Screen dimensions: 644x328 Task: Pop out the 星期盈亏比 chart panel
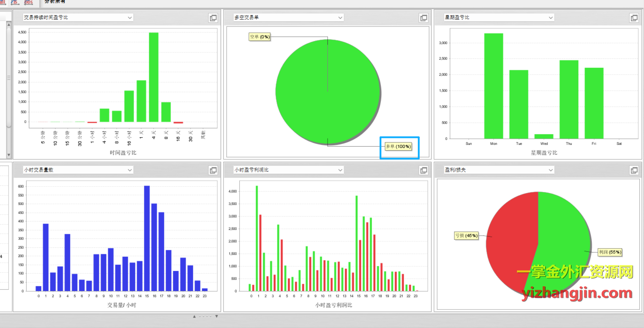(634, 18)
